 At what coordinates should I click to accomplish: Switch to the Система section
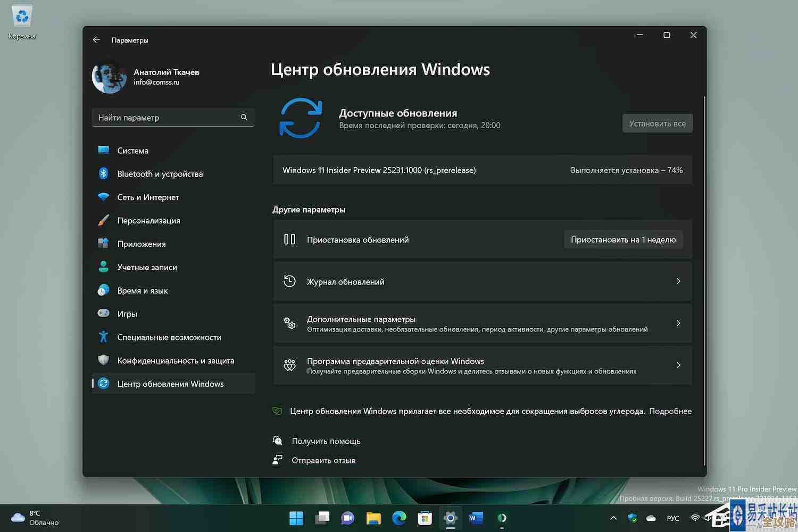pos(132,151)
